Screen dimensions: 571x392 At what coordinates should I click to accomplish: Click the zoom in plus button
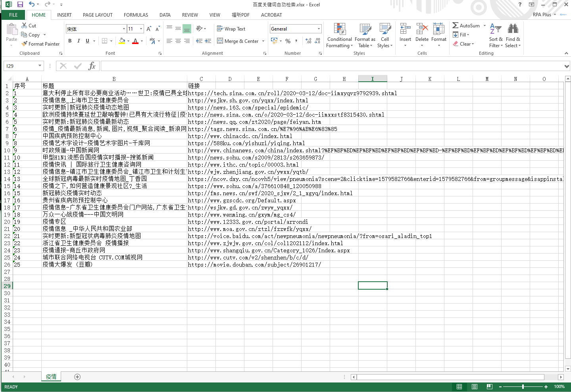546,387
